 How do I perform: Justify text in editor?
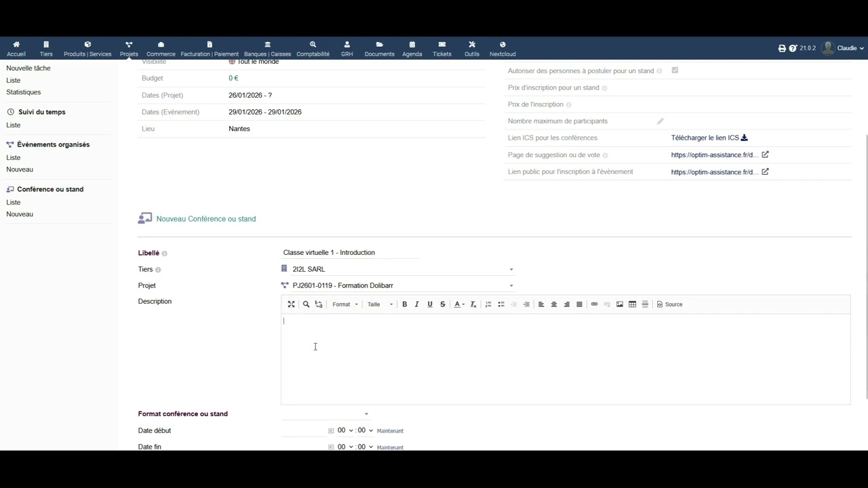point(579,304)
